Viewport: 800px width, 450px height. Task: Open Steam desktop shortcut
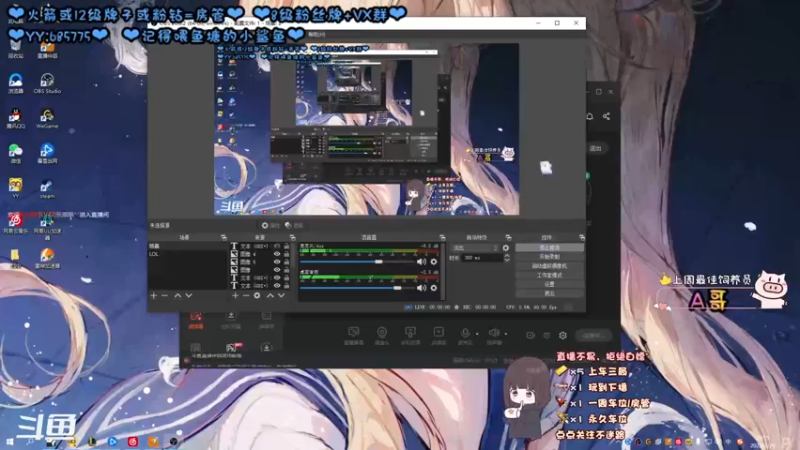pyautogui.click(x=47, y=188)
